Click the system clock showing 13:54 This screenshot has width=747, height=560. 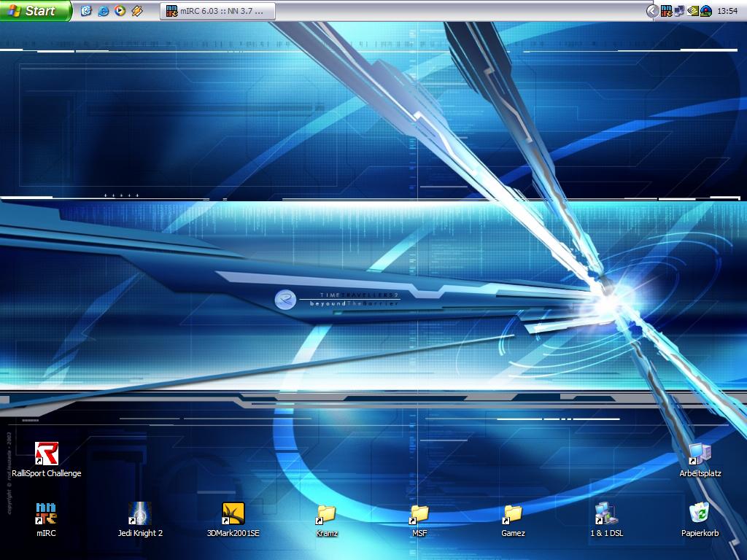(x=727, y=11)
